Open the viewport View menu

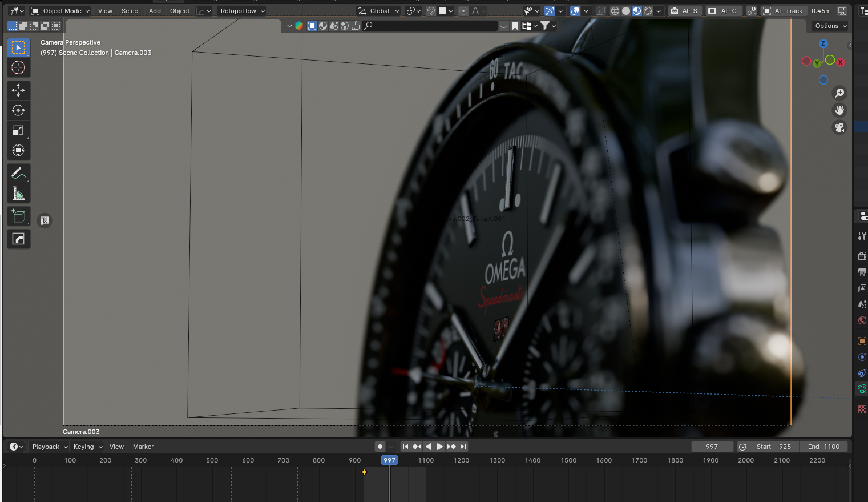pyautogui.click(x=105, y=11)
